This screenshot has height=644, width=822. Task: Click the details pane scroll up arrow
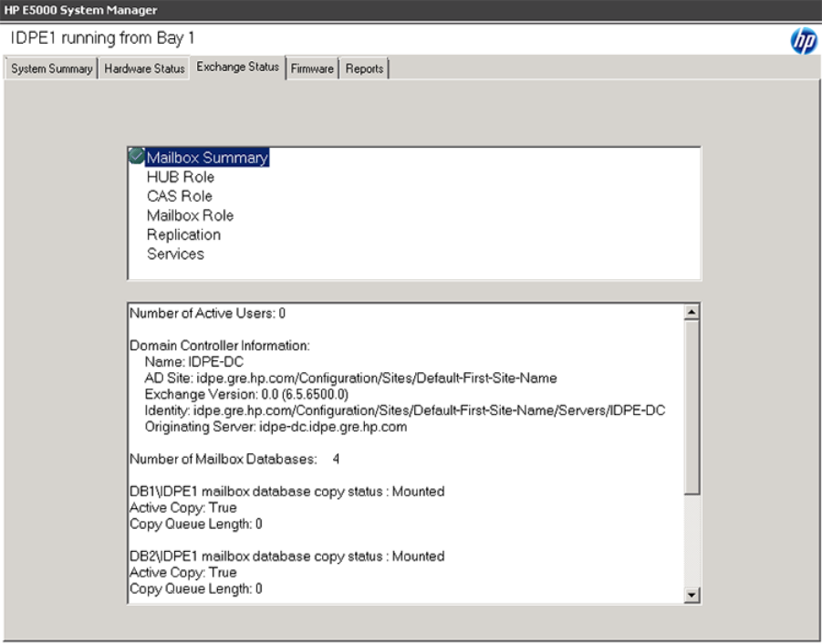pos(692,312)
